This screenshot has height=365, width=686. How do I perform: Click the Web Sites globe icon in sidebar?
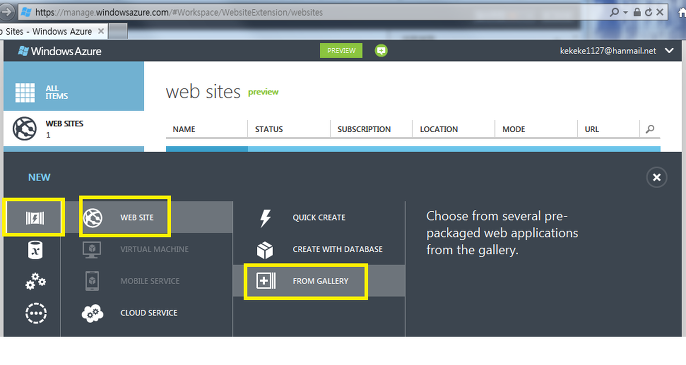[x=24, y=129]
